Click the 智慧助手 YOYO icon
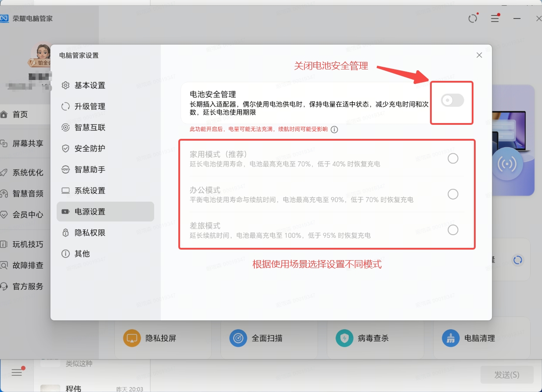Viewport: 542px width, 392px height. [x=65, y=170]
